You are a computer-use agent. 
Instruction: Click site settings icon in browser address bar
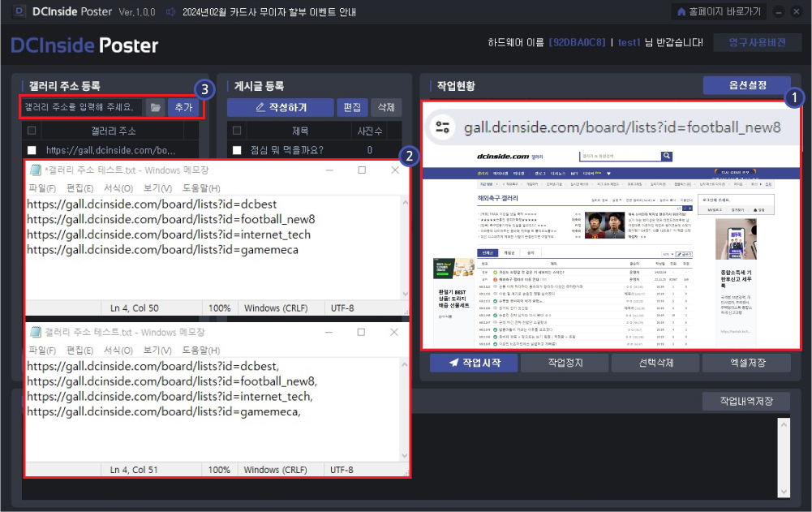pos(442,127)
